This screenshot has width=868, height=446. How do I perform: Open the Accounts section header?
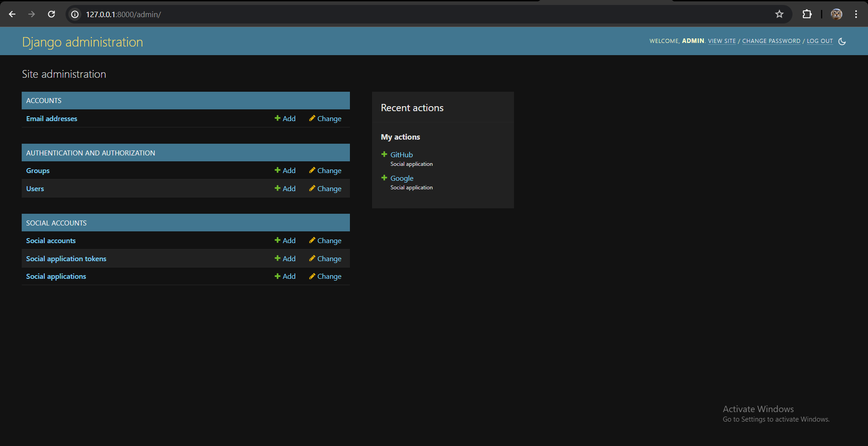(x=44, y=101)
